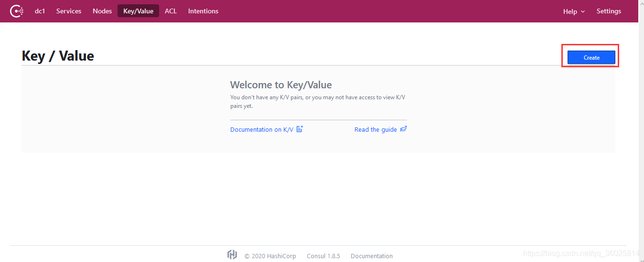Open the dc1 datacenter selector
Viewport: 644px width, 262px height.
(40, 11)
